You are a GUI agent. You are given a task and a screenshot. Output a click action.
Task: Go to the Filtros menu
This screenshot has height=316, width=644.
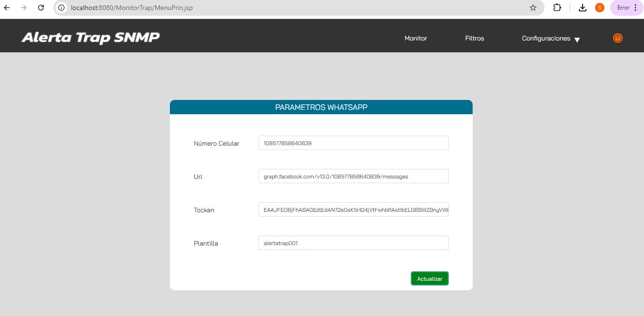click(x=475, y=38)
